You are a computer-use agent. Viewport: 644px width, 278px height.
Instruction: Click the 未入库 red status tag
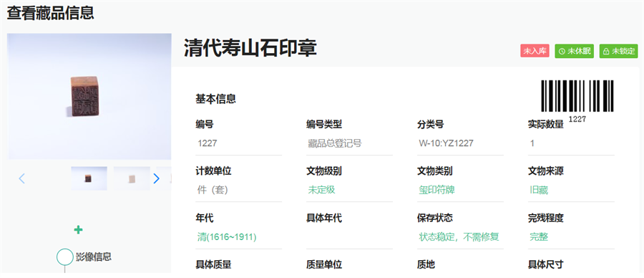click(x=535, y=51)
